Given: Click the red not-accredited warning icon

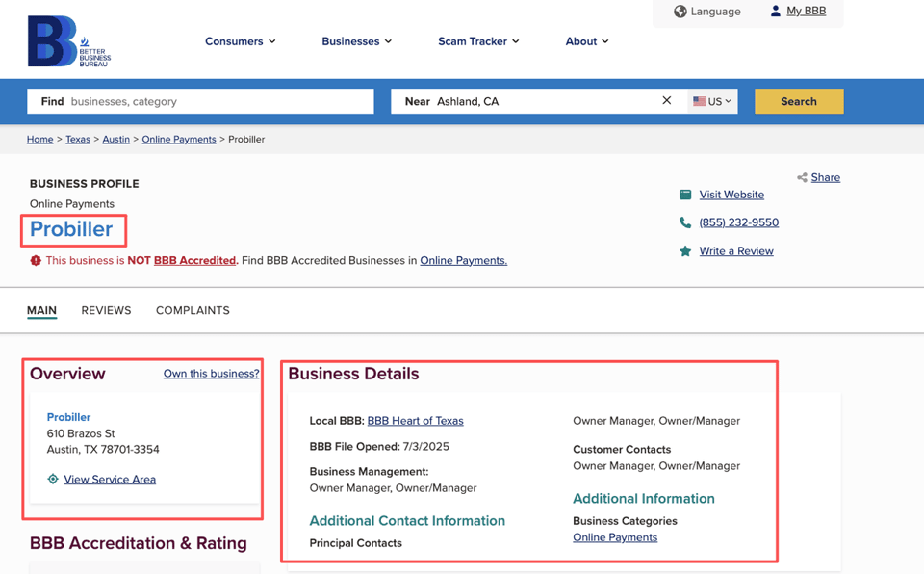Looking at the screenshot, I should point(36,260).
